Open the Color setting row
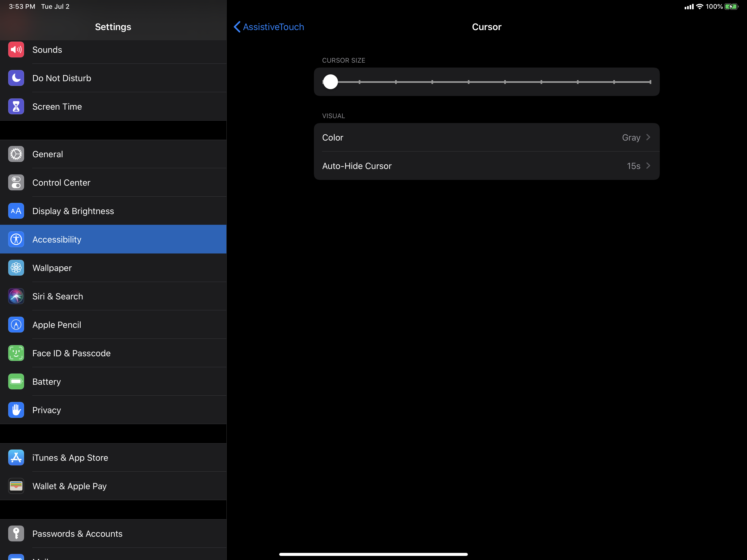Image resolution: width=747 pixels, height=560 pixels. pyautogui.click(x=486, y=138)
